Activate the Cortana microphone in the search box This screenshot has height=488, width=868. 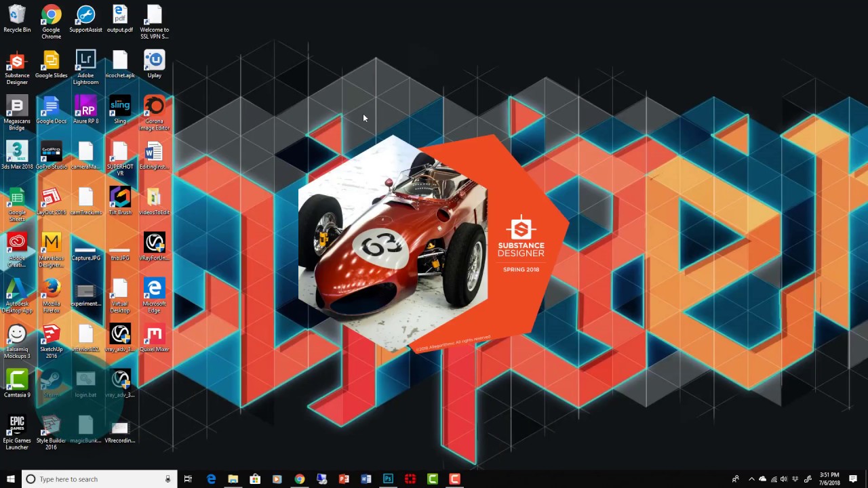[167, 479]
